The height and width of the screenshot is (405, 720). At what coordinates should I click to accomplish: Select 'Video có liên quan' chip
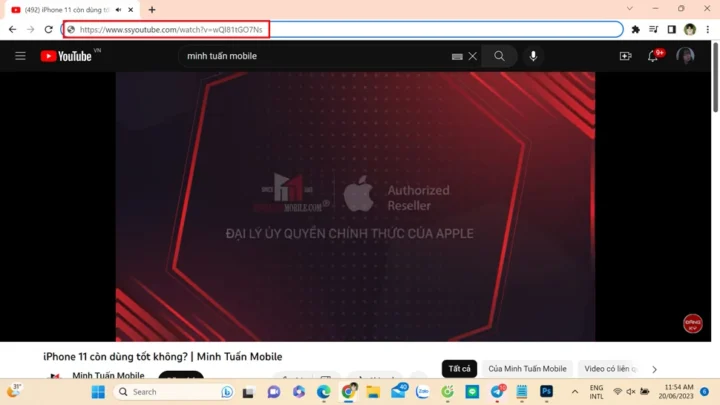pos(609,369)
